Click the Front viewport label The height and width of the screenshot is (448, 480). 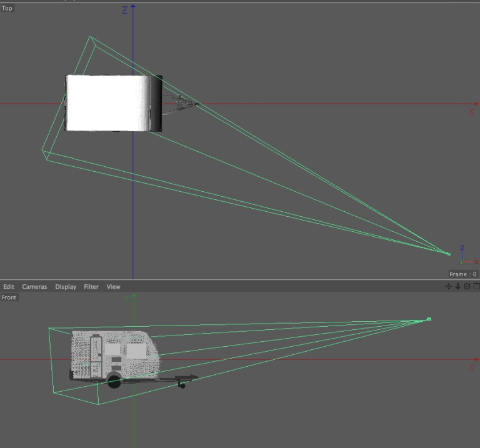click(9, 297)
